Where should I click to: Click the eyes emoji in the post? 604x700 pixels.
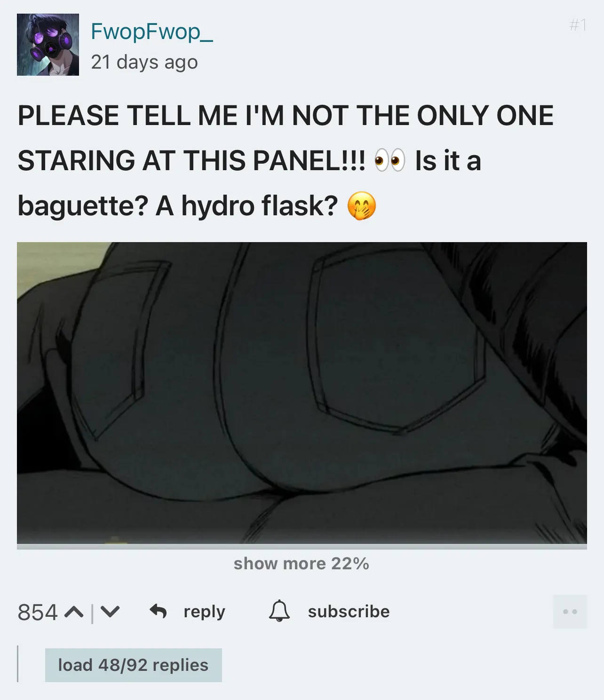coord(389,160)
